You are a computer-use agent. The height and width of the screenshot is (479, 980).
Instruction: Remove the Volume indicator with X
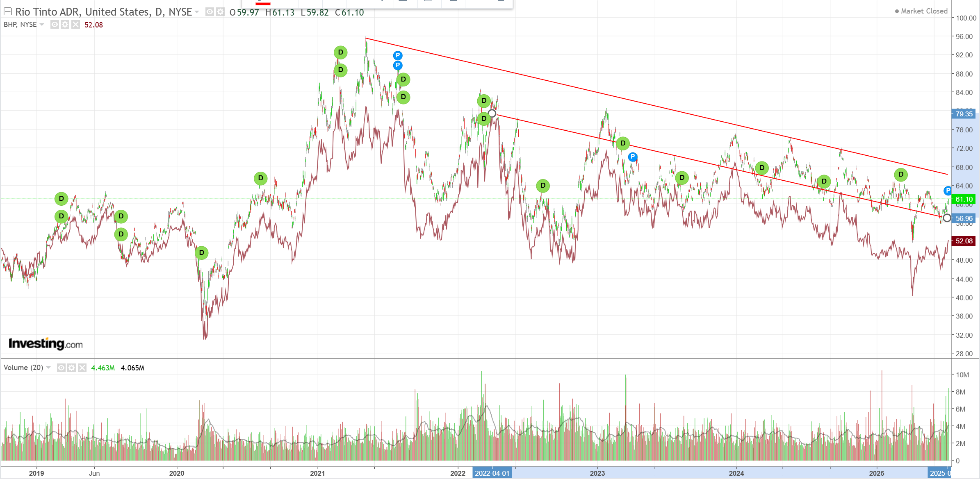pyautogui.click(x=82, y=368)
